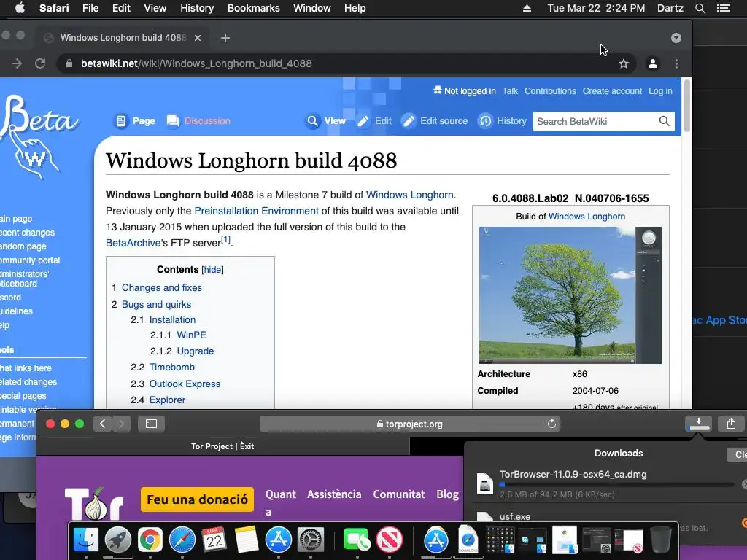The image size is (747, 560).
Task: Jump to Changes and fixes section
Action: pos(161,287)
